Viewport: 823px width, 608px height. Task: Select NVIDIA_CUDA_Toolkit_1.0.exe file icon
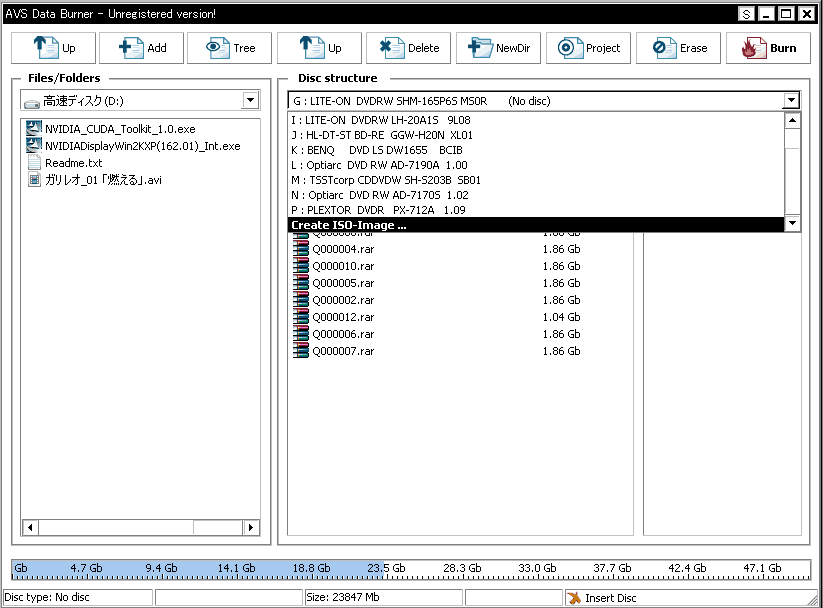pos(34,128)
